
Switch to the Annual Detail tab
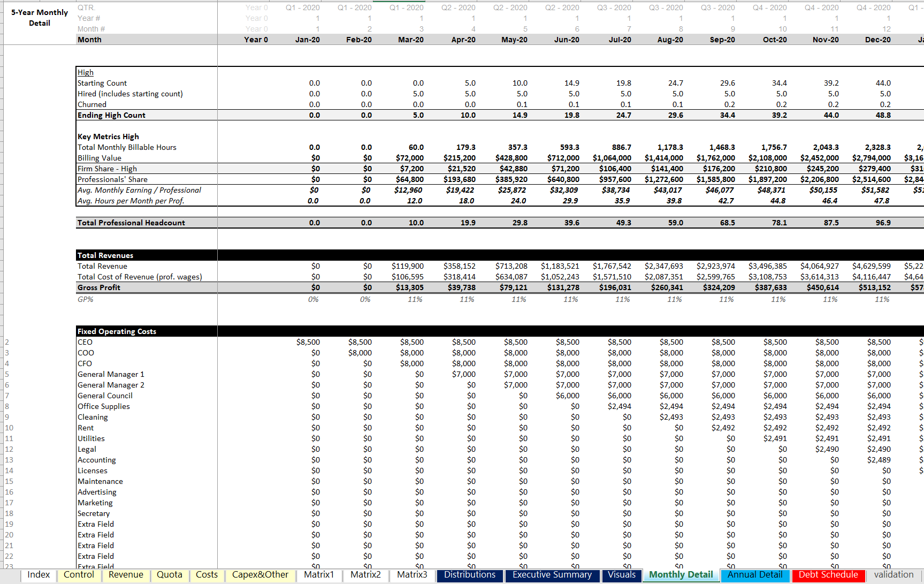(755, 575)
